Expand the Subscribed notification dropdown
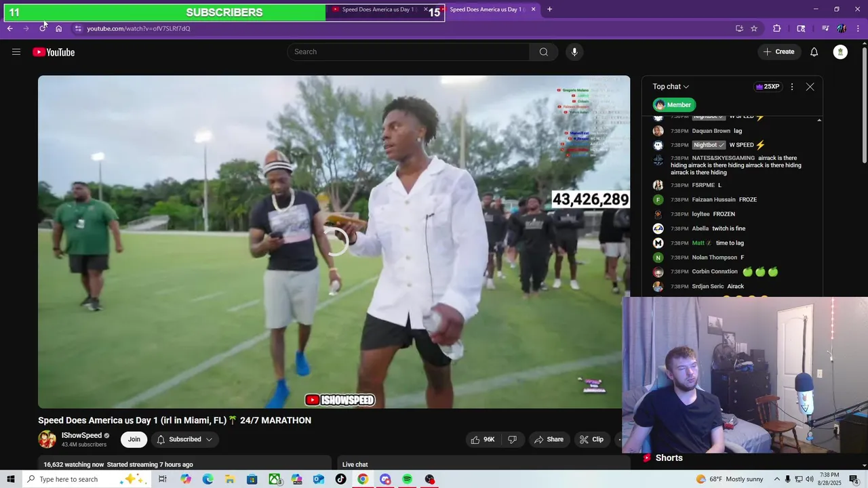The height and width of the screenshot is (488, 868). 184,439
